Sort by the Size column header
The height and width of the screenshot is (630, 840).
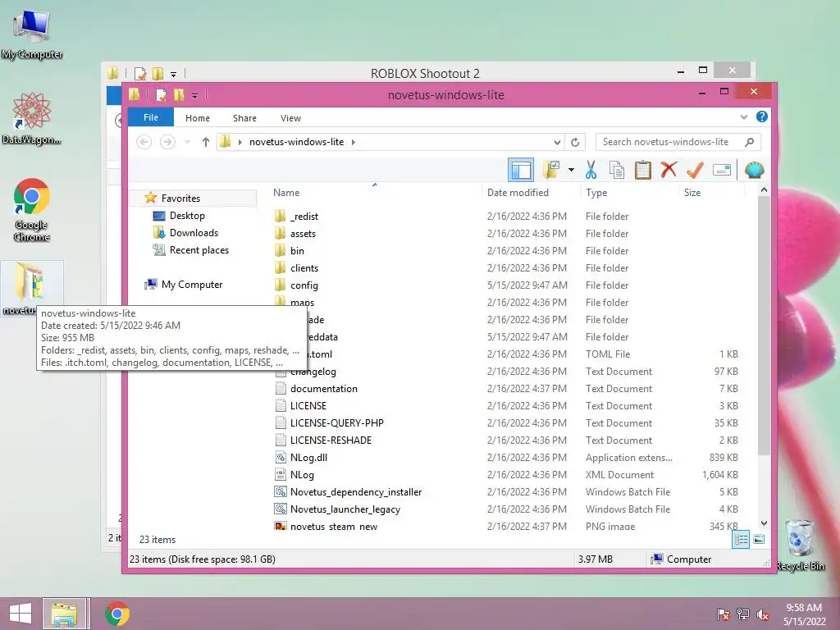pos(692,192)
